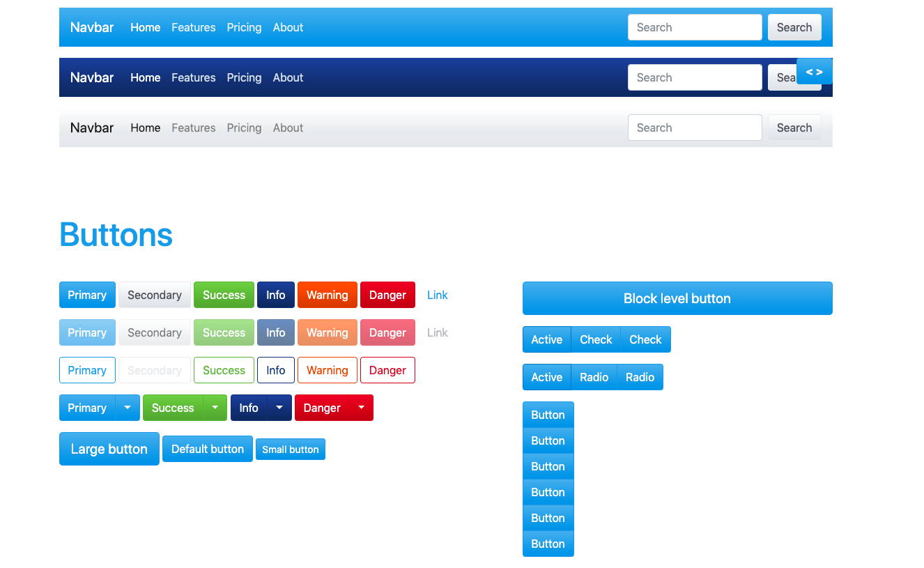Click the grayed-out disabled Link
Viewport: 924px width, 568px height.
coord(438,332)
